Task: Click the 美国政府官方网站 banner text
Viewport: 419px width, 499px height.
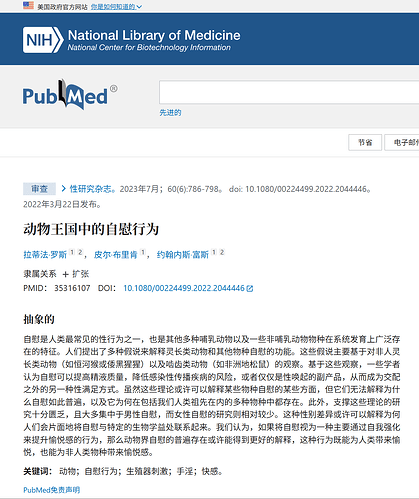Action: coord(62,7)
